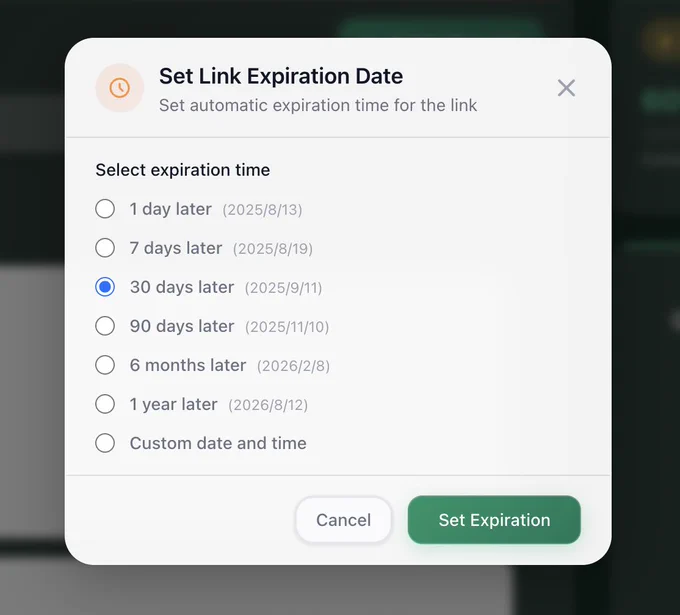Image resolution: width=680 pixels, height=615 pixels.
Task: Enable the Custom date and time option
Action: pyautogui.click(x=105, y=443)
